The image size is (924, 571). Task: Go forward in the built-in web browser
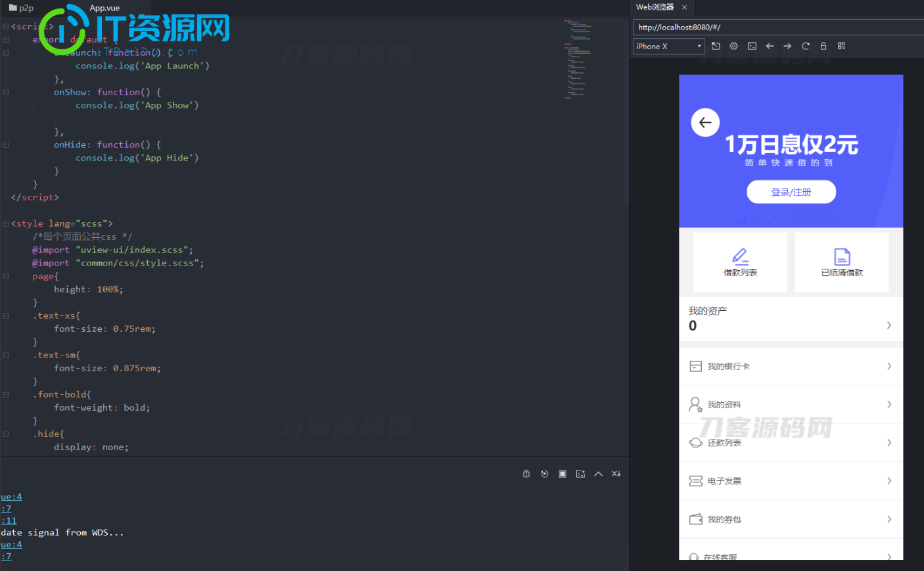[x=787, y=46]
